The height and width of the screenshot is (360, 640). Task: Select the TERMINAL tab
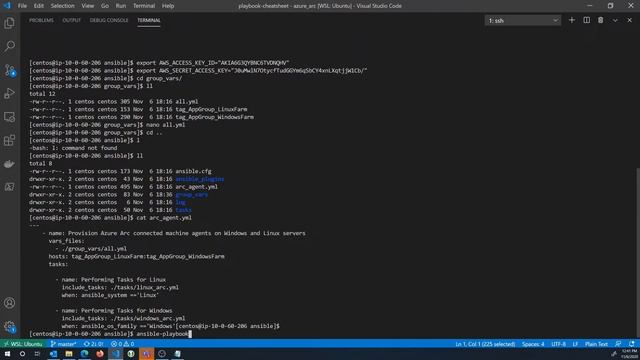tap(149, 20)
